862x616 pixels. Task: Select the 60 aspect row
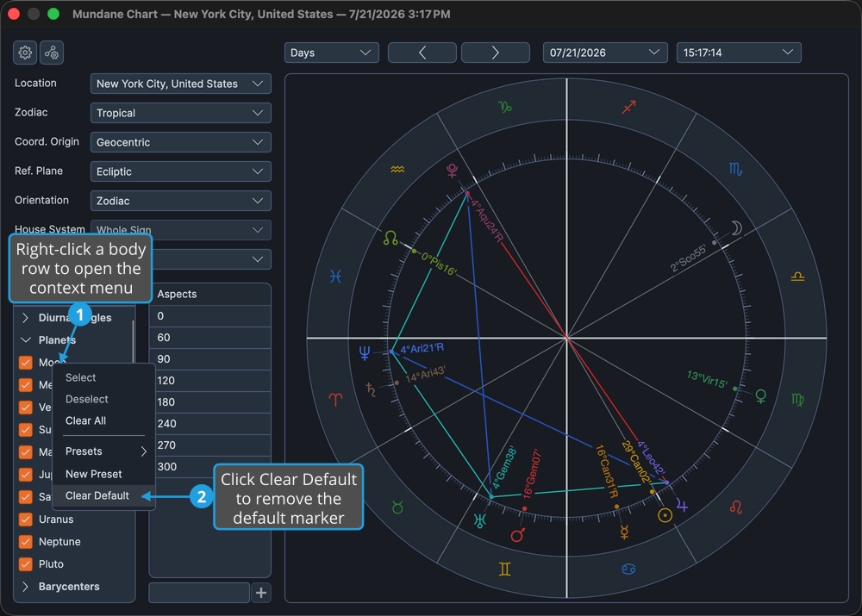[x=210, y=338]
